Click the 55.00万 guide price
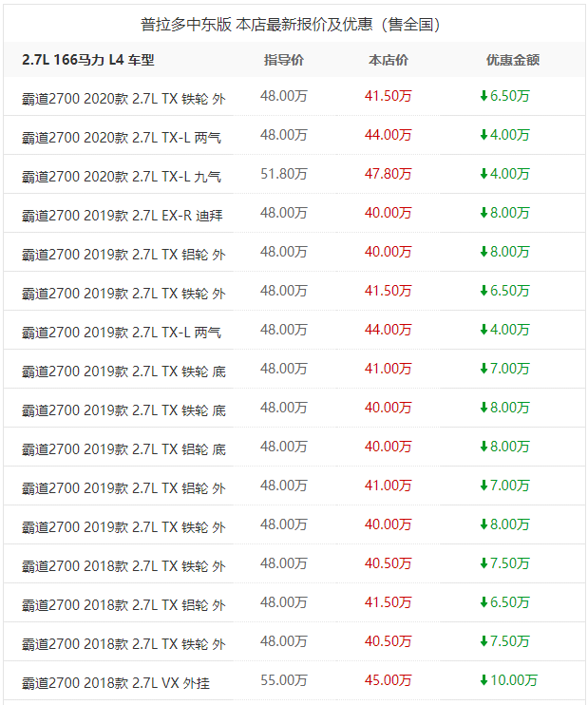Image resolution: width=588 pixels, height=705 pixels. pyautogui.click(x=283, y=679)
